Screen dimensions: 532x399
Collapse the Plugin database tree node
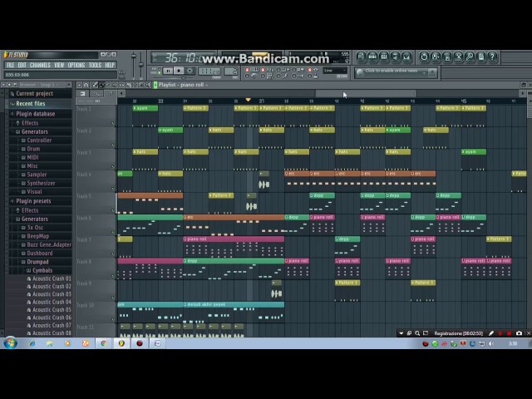pos(12,114)
